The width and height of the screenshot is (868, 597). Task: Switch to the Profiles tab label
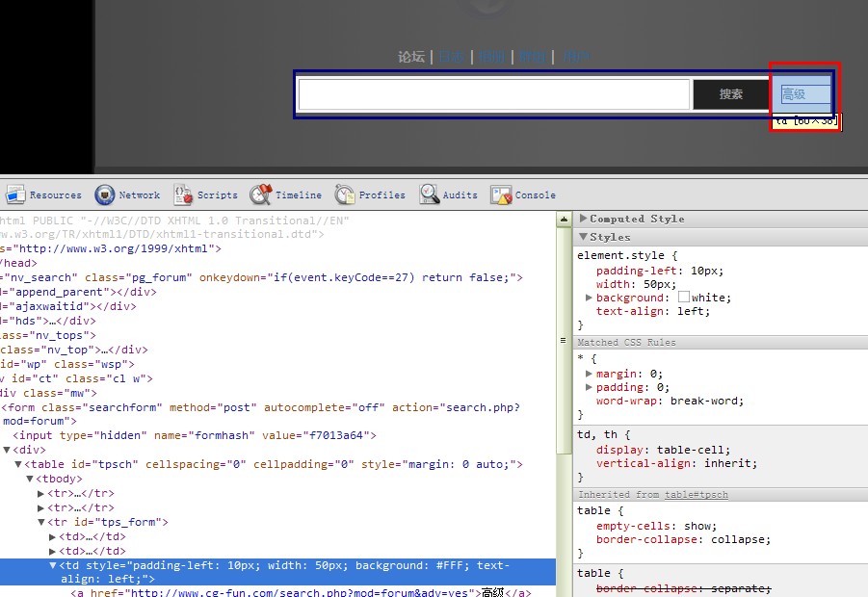tap(381, 195)
